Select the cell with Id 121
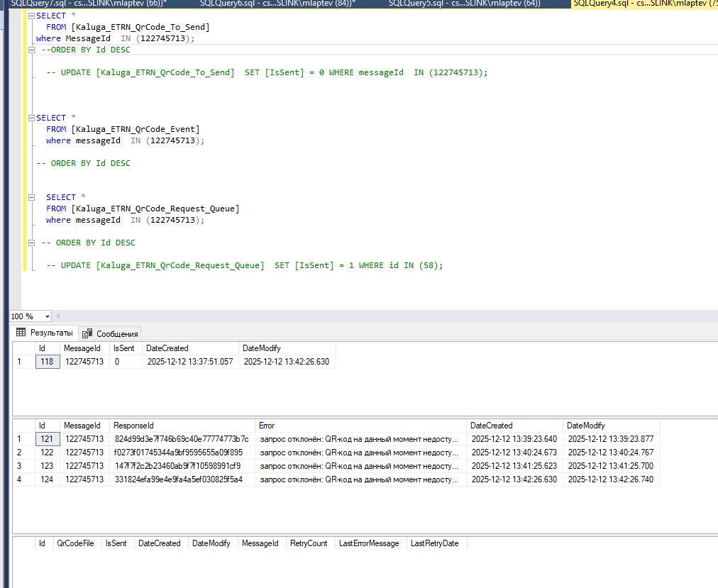718x588 pixels. [48, 439]
